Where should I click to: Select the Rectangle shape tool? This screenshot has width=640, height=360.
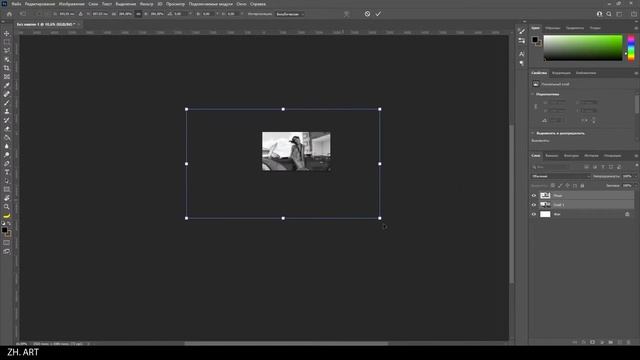pyautogui.click(x=7, y=189)
